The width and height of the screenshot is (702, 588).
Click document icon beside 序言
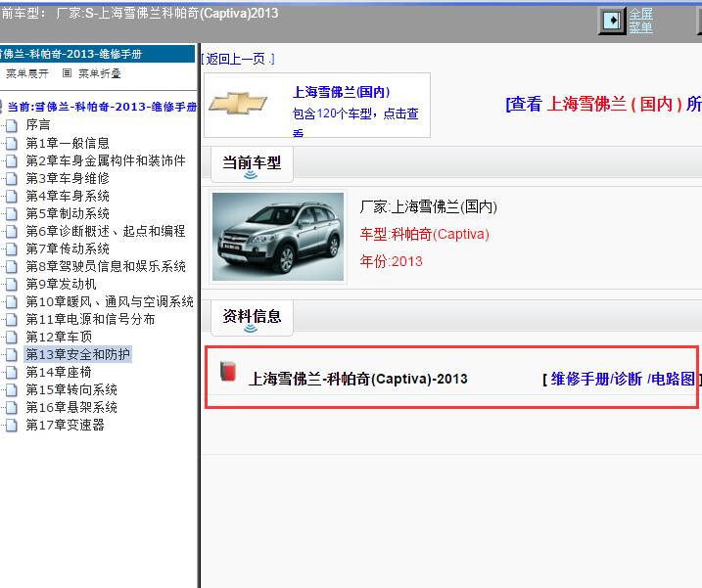pyautogui.click(x=12, y=125)
